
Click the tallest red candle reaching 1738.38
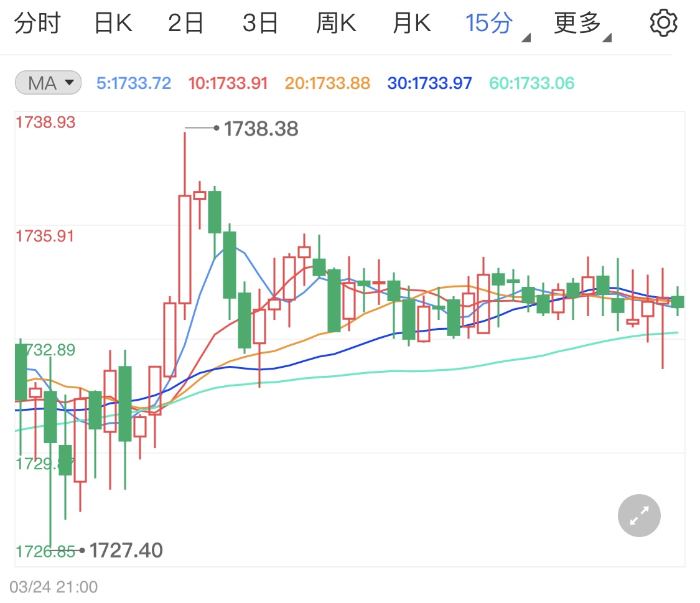185,250
